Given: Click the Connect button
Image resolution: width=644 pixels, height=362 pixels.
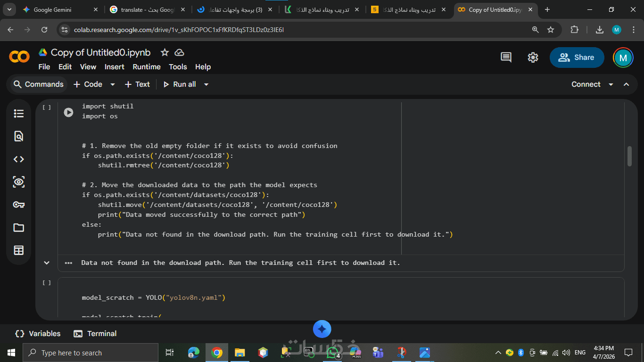Looking at the screenshot, I should tap(586, 84).
